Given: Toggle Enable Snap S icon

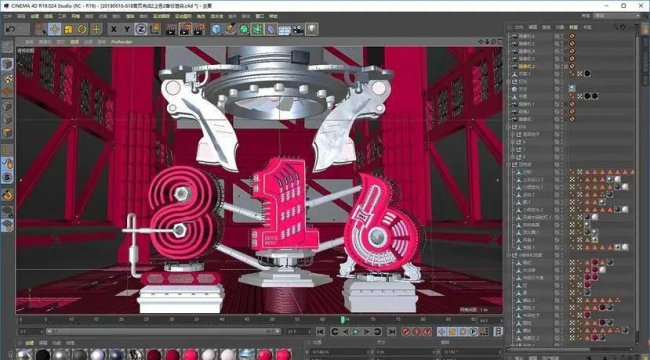Looking at the screenshot, I should (7, 178).
